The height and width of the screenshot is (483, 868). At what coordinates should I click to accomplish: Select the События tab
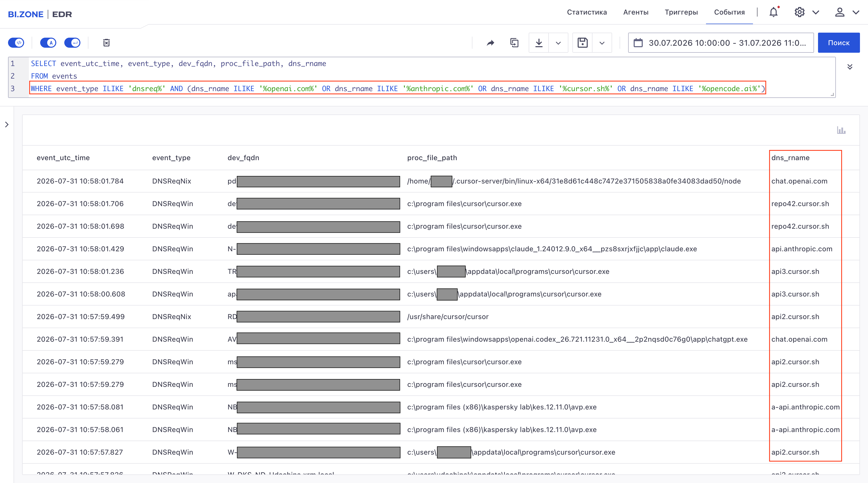pos(730,12)
